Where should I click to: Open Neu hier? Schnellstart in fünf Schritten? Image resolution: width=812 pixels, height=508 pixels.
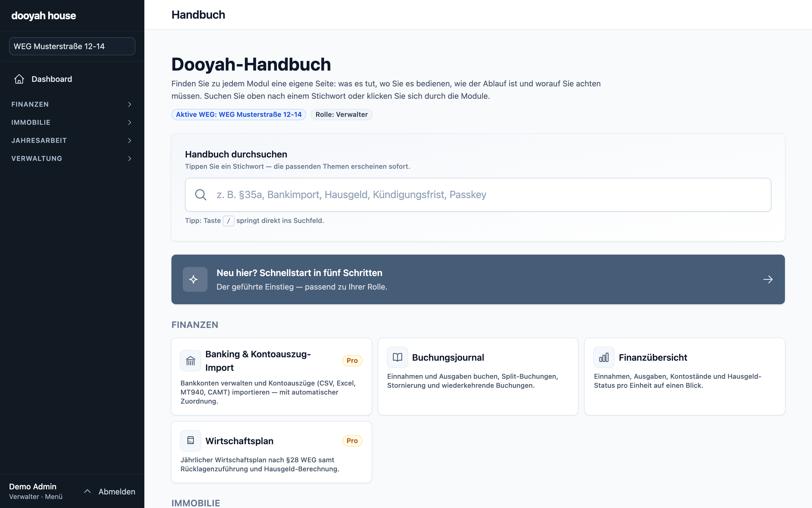pyautogui.click(x=478, y=279)
